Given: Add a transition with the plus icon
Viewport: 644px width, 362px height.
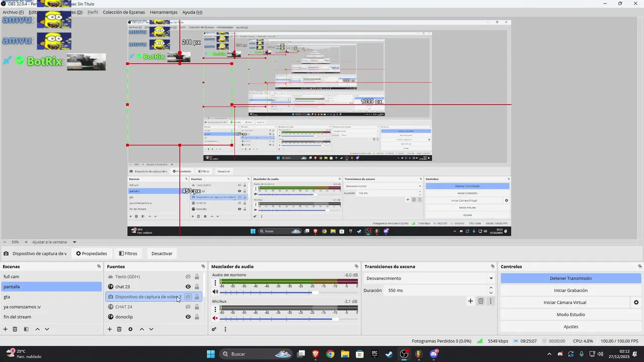Looking at the screenshot, I should click(x=470, y=301).
